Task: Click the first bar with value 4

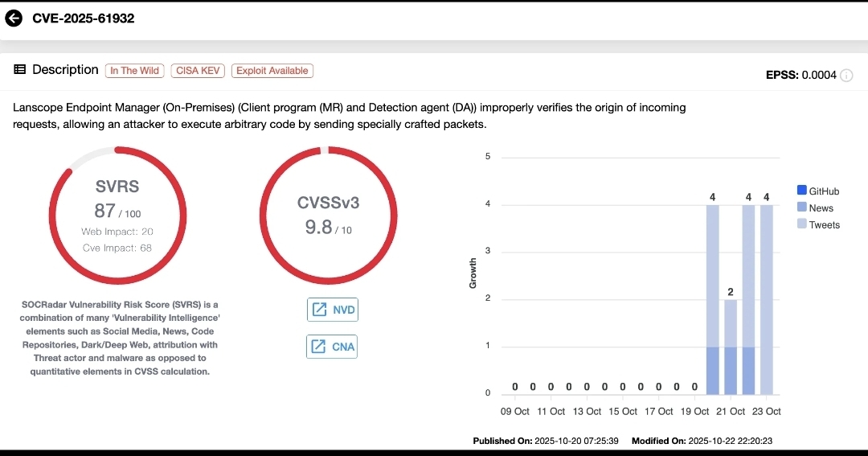Action: (x=713, y=299)
